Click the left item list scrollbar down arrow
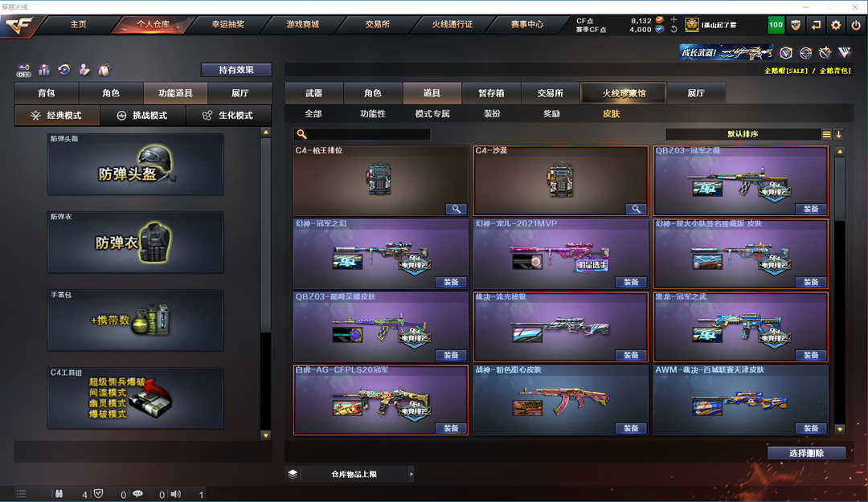Screen dimensions: 868x502 (266, 435)
